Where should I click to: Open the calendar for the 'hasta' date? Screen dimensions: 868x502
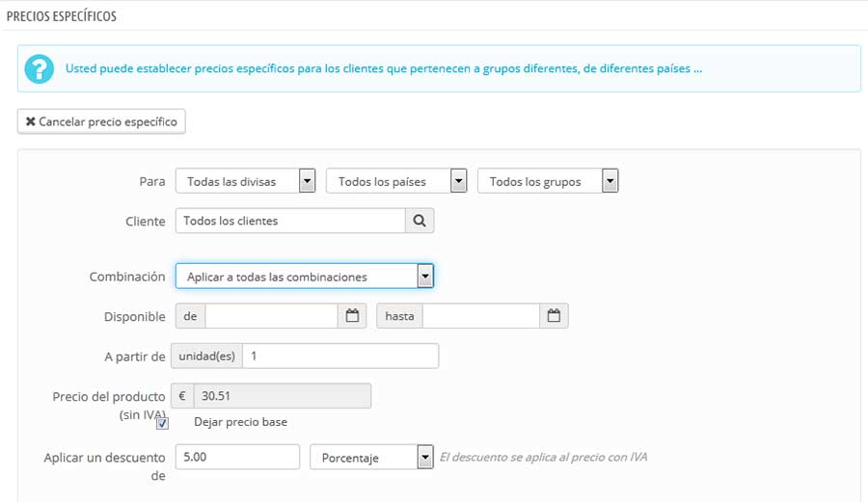[554, 316]
